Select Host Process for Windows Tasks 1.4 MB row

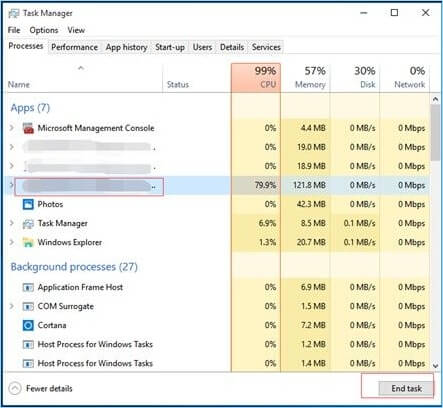coord(218,363)
